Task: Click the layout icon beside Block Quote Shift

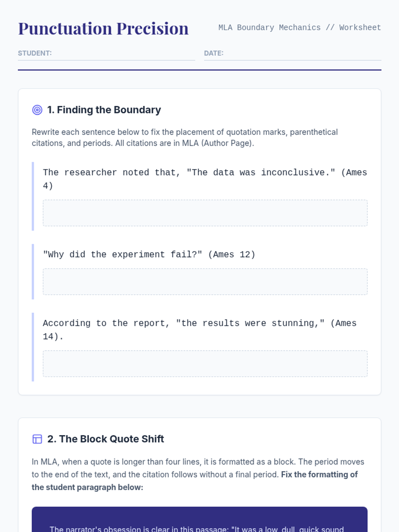Action: pyautogui.click(x=37, y=439)
